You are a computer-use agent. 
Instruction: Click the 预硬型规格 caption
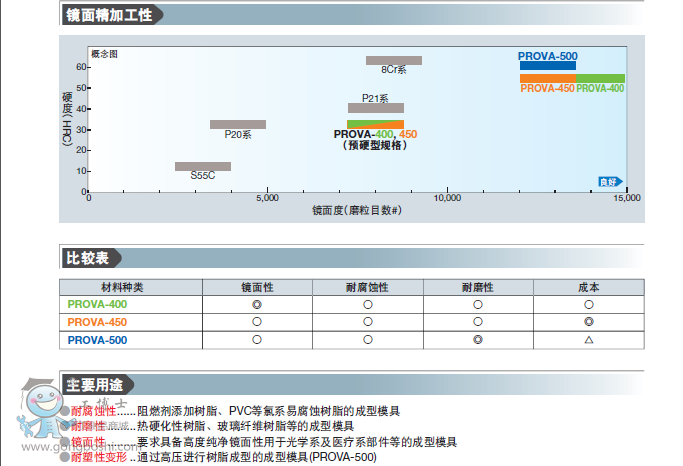pos(375,145)
